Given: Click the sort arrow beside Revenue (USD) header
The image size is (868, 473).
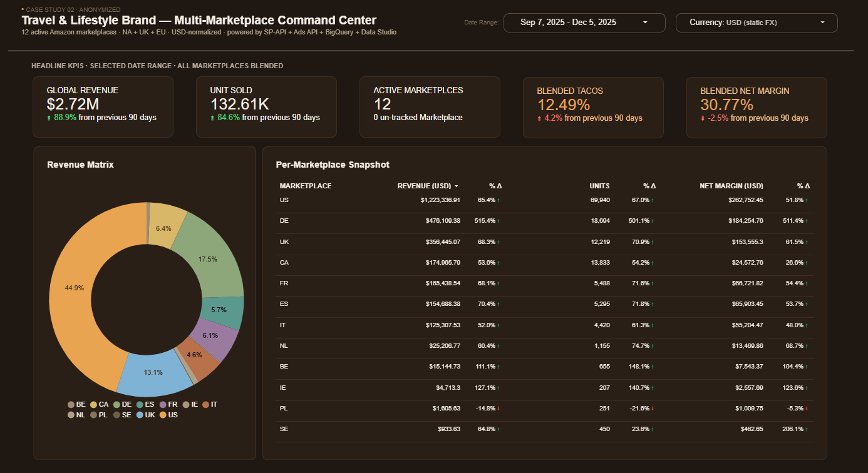Looking at the screenshot, I should point(457,186).
